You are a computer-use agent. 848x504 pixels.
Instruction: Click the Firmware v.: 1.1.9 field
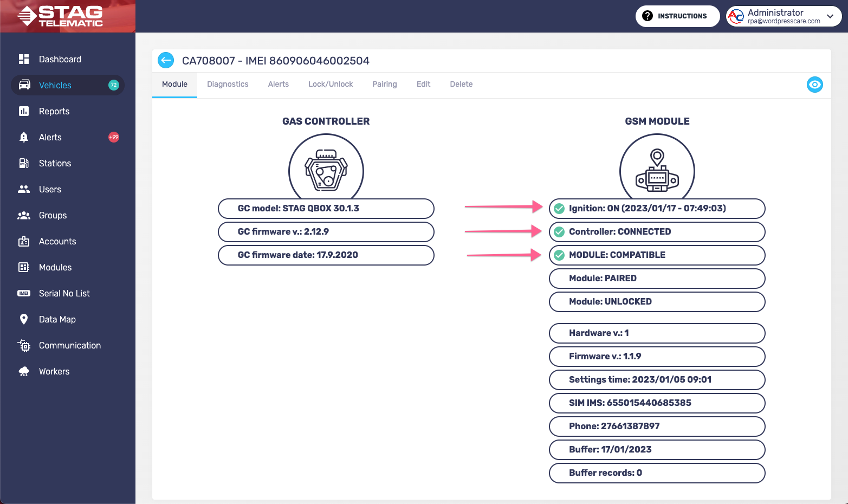(x=657, y=357)
